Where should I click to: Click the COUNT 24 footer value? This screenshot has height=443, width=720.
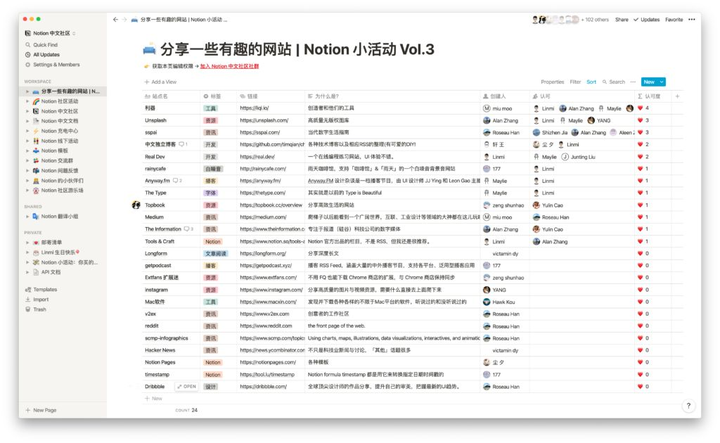(186, 410)
